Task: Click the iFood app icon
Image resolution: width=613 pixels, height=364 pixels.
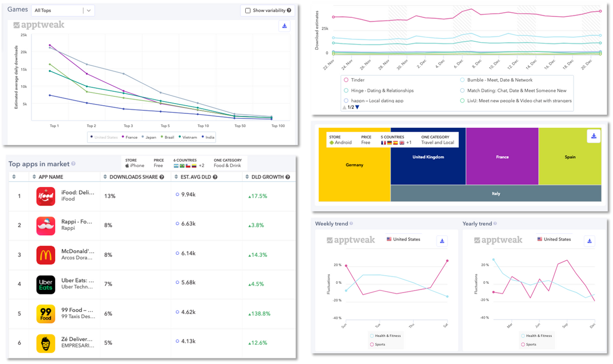Action: tap(45, 197)
